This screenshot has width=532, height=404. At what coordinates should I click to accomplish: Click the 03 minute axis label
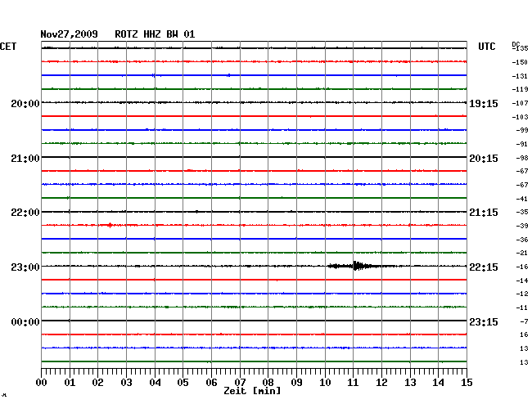[126, 383]
